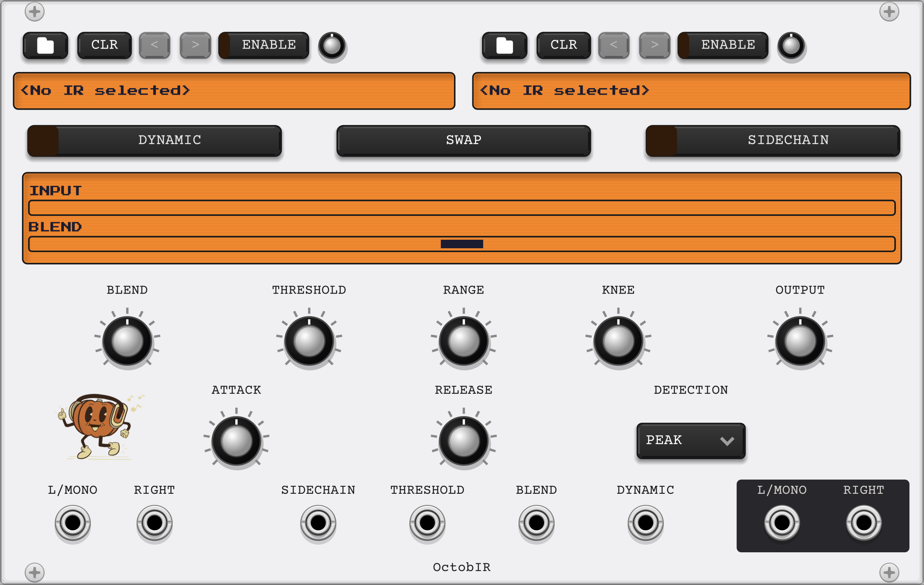The width and height of the screenshot is (924, 585).
Task: Enable DYNAMIC mode
Action: coord(154,140)
